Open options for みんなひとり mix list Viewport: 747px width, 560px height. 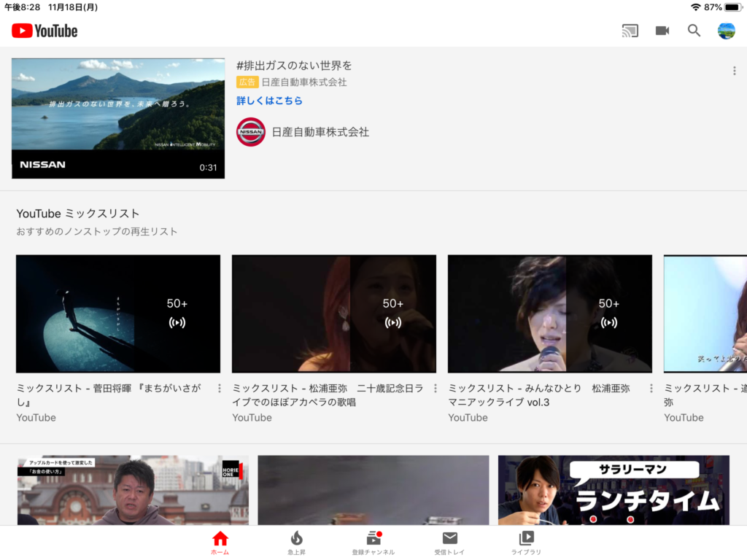click(x=651, y=389)
